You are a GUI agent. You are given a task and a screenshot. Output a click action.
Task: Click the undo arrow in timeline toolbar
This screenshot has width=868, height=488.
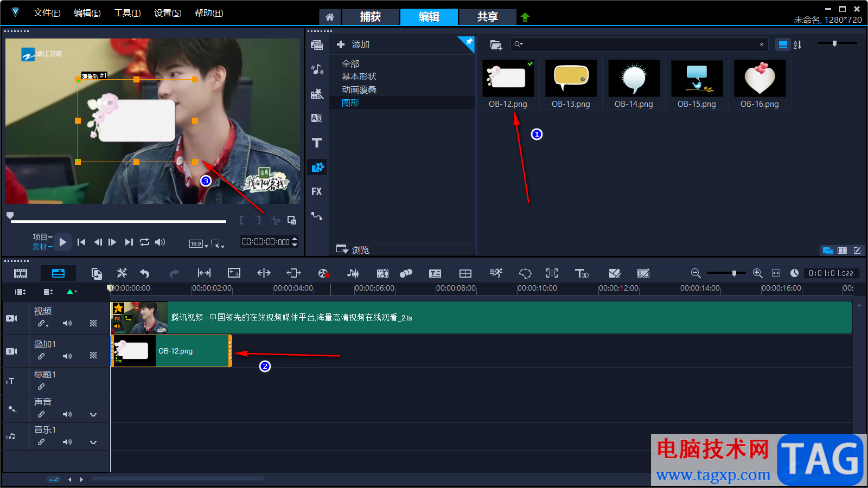pyautogui.click(x=145, y=273)
